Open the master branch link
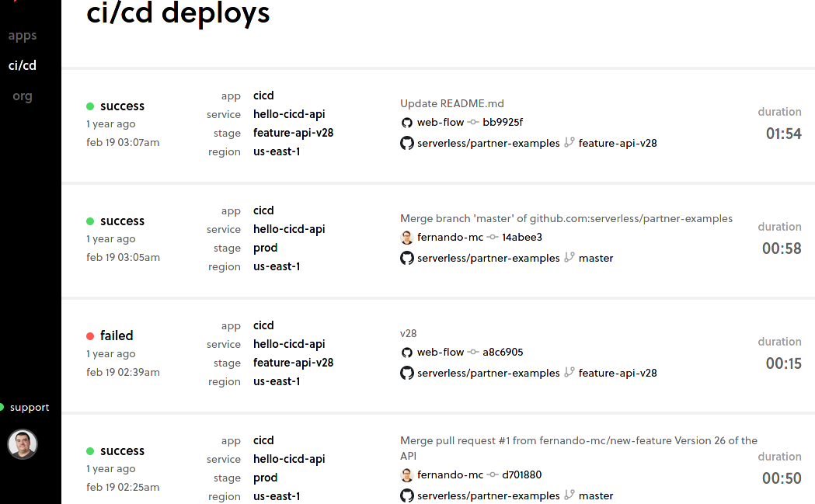The height and width of the screenshot is (504, 815). [x=595, y=257]
